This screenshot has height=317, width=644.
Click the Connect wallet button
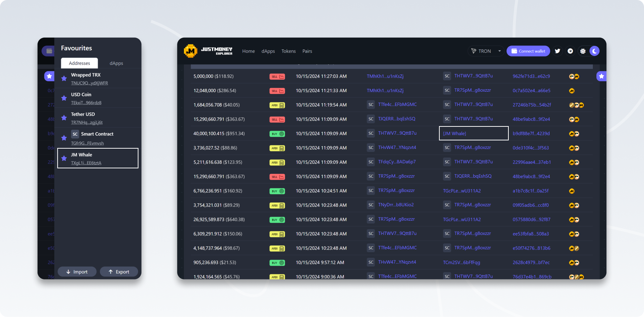(528, 51)
